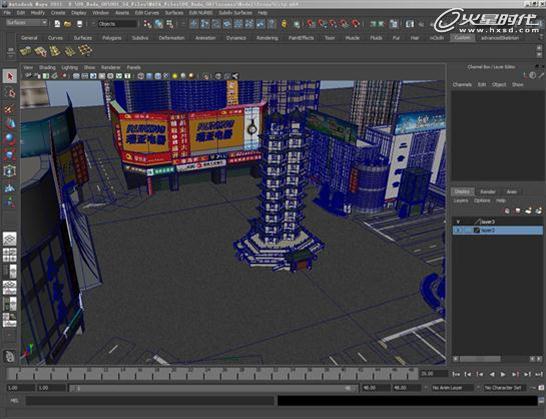Toggle visibility of layer2
The width and height of the screenshot is (546, 419).
tap(458, 230)
